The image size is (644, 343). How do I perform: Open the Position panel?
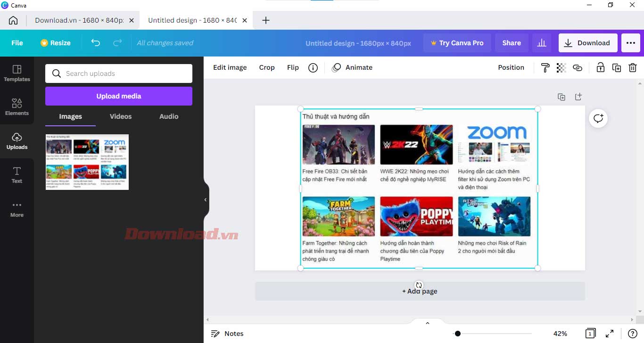coord(511,68)
